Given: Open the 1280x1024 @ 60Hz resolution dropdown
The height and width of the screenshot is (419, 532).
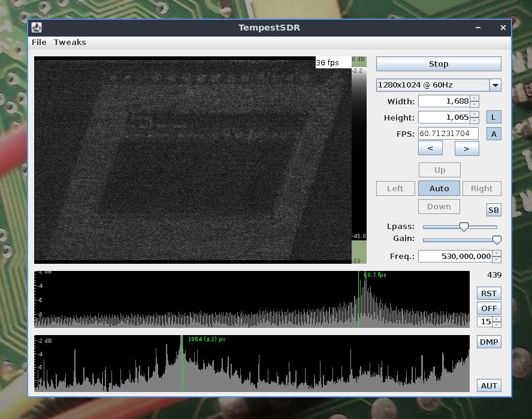Looking at the screenshot, I should (495, 85).
